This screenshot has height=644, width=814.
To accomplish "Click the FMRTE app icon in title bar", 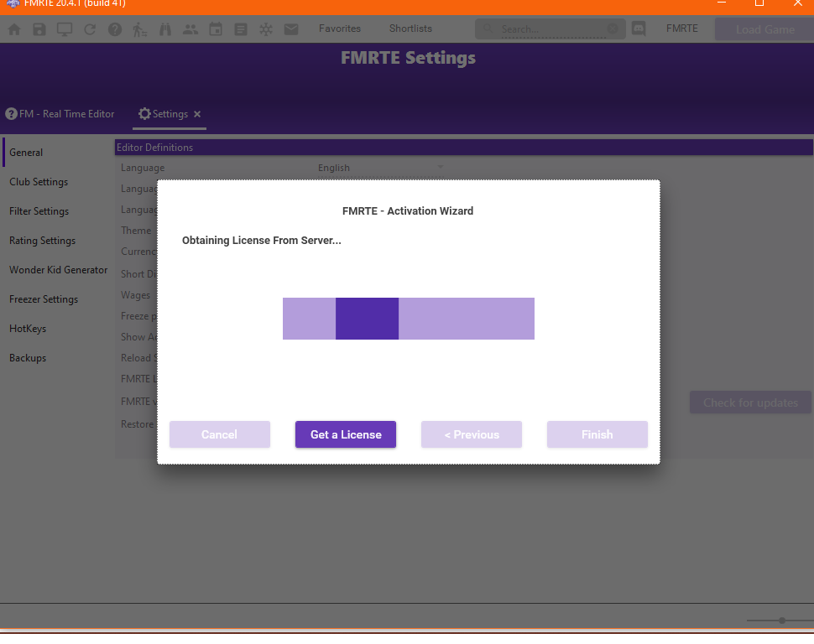I will (x=13, y=3).
